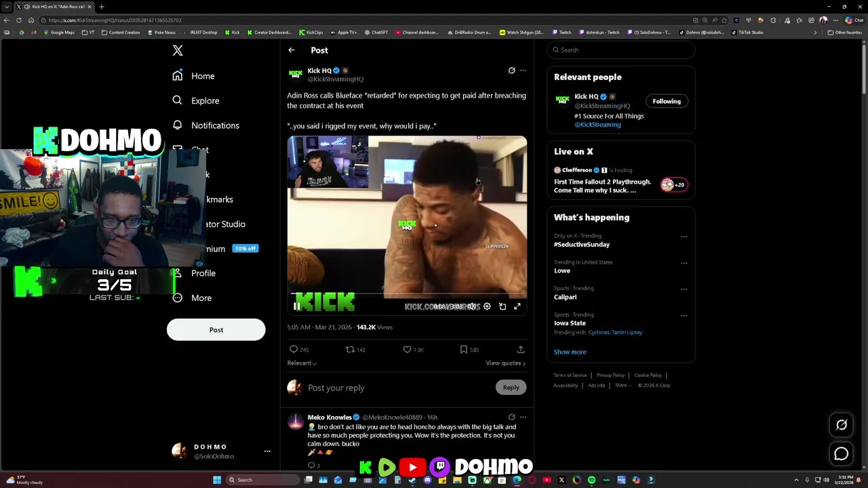Open the Grok floating button
The height and width of the screenshot is (488, 868).
[x=842, y=425]
